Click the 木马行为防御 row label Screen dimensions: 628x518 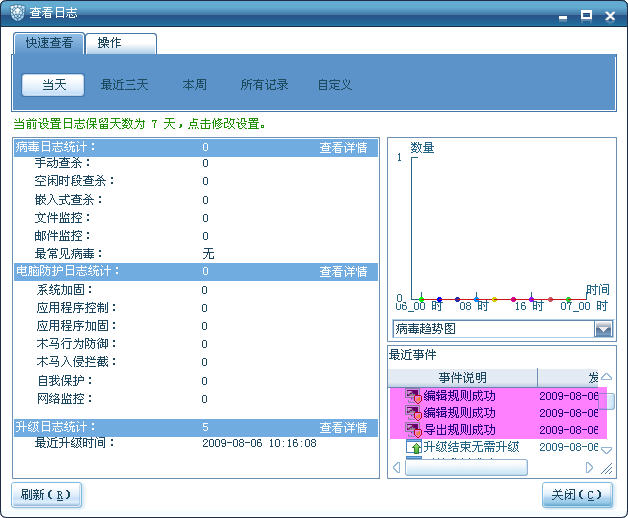(x=76, y=344)
